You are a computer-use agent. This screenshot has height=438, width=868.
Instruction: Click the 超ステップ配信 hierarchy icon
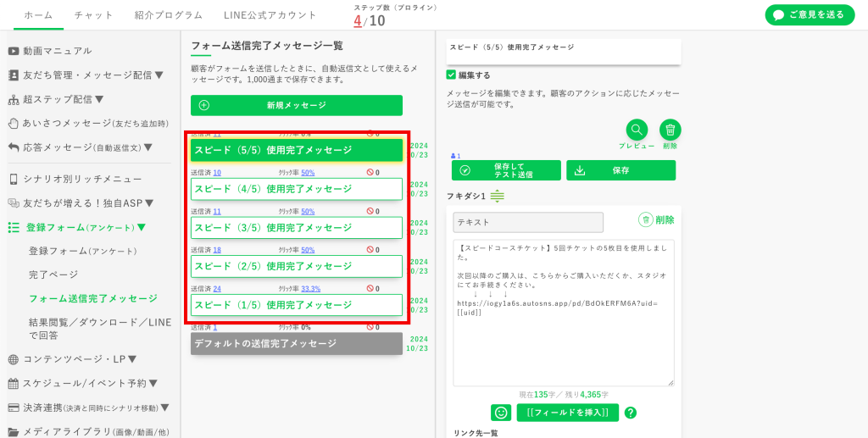pyautogui.click(x=14, y=100)
